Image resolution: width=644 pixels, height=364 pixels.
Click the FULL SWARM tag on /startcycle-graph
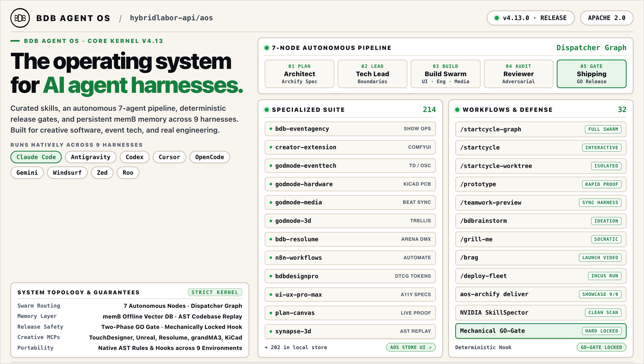pos(603,129)
